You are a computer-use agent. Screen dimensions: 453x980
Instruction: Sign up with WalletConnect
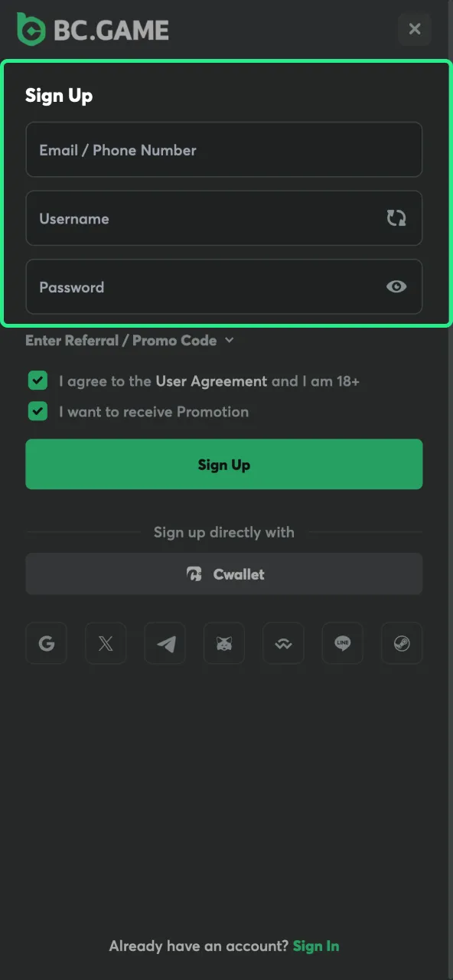283,643
